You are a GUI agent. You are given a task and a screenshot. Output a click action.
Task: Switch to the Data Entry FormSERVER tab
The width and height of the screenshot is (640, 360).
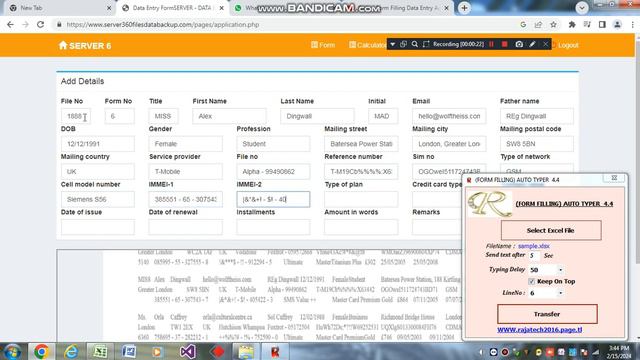[172, 8]
